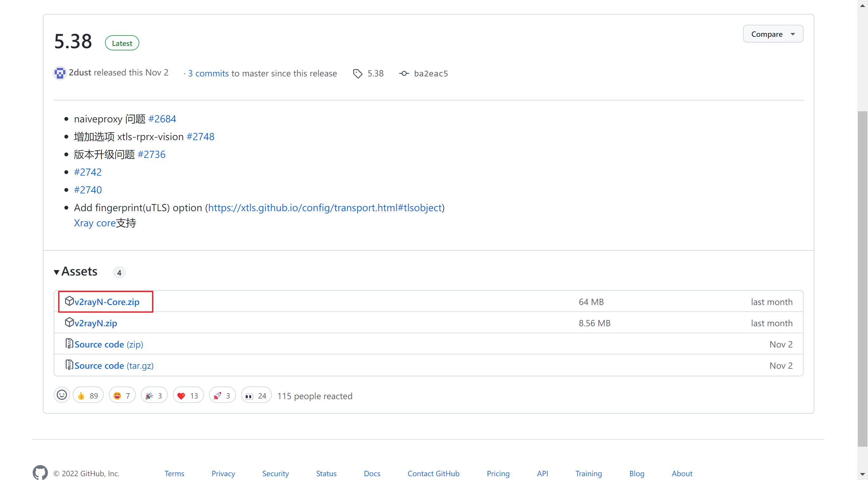868x480 pixels.
Task: Open the 3 commits comparison link
Action: (x=208, y=73)
